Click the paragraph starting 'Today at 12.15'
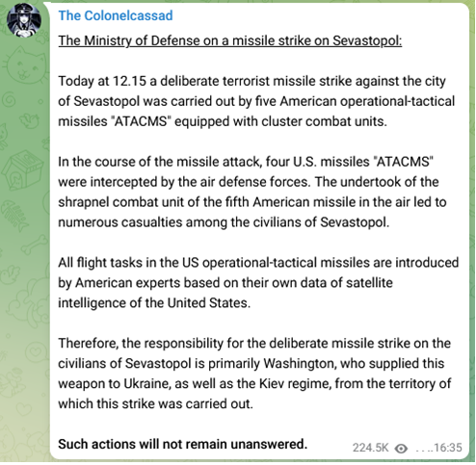The width and height of the screenshot is (476, 465). 256,101
